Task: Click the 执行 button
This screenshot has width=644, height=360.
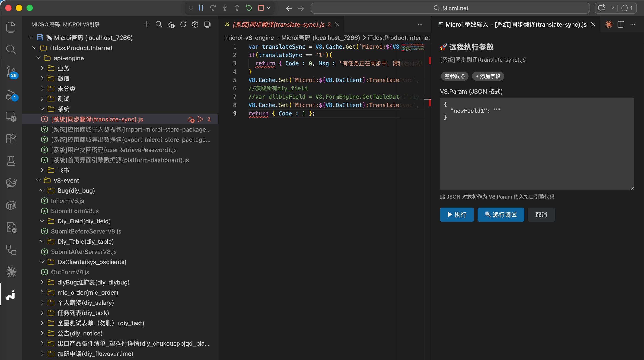Action: (x=456, y=215)
